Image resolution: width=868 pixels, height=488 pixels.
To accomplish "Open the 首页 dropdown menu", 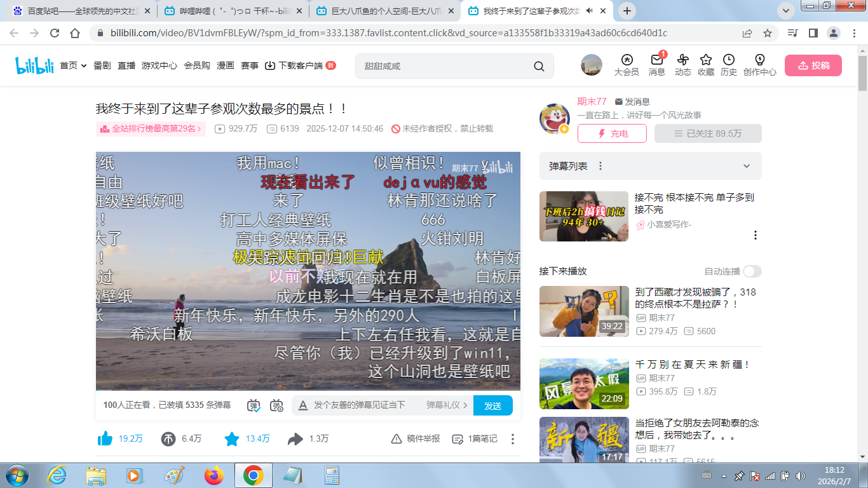I will tap(73, 65).
